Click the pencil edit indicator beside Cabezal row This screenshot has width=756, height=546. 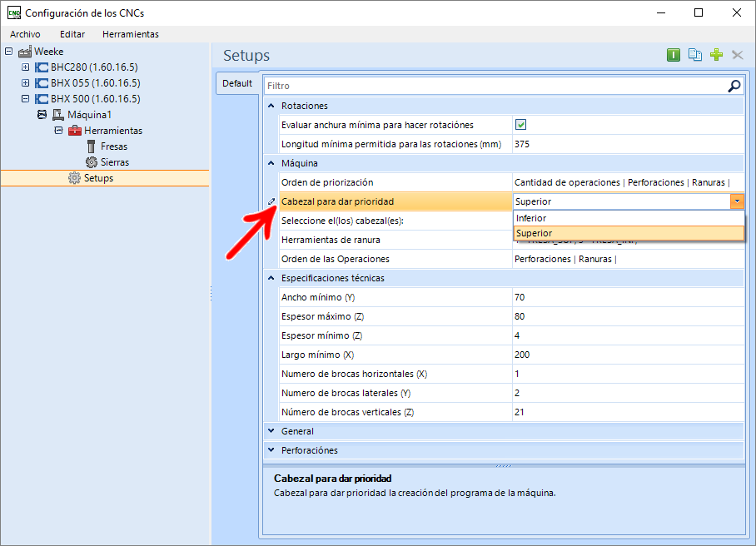[271, 201]
